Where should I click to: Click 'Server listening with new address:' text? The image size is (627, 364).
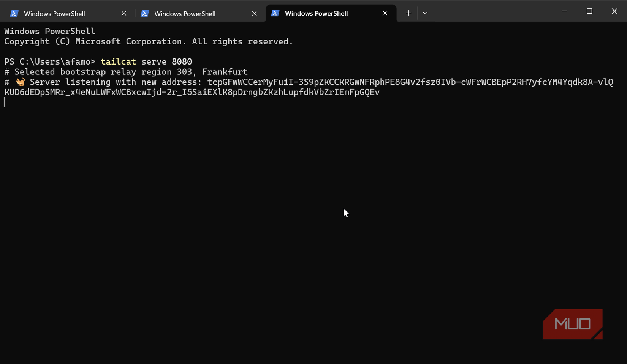coord(116,82)
